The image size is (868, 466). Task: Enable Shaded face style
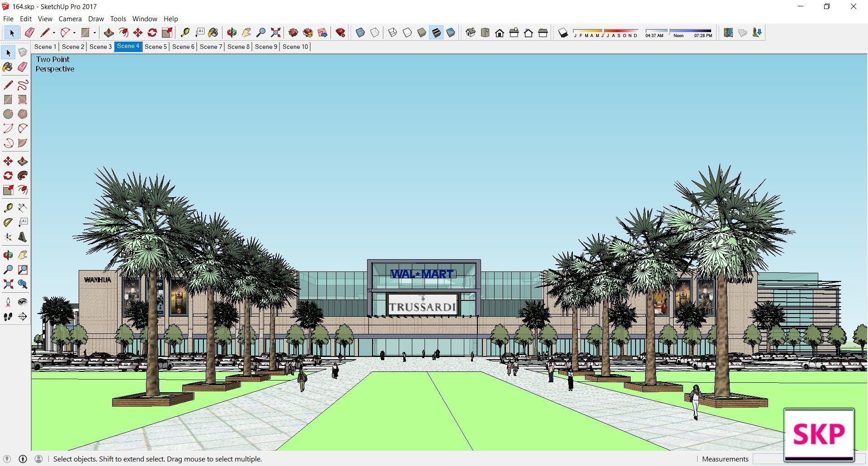point(422,33)
